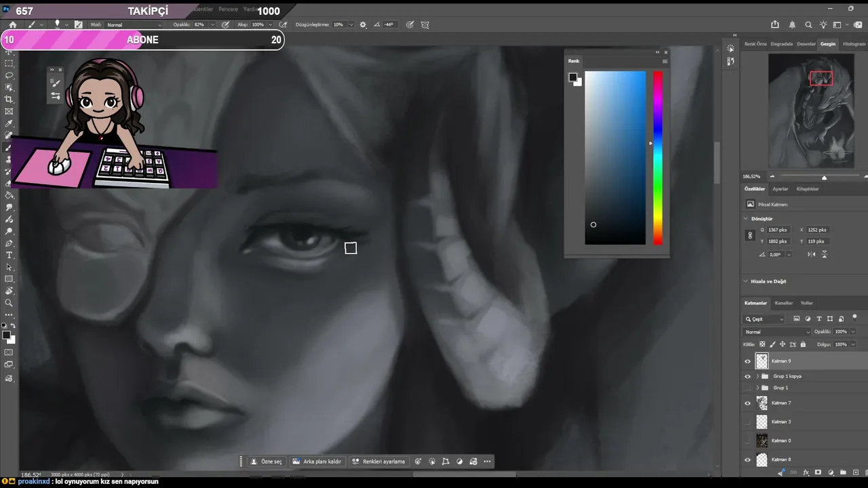Select the Eyedropper tool
This screenshot has width=868, height=488.
9,124
